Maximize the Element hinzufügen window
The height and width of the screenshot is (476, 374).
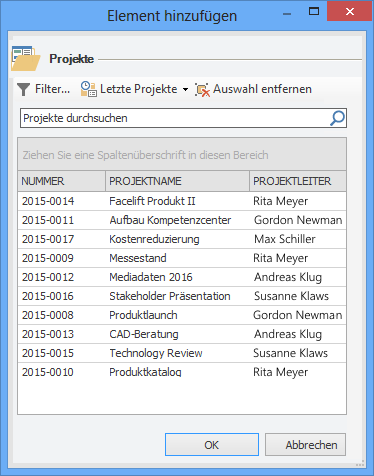point(314,12)
